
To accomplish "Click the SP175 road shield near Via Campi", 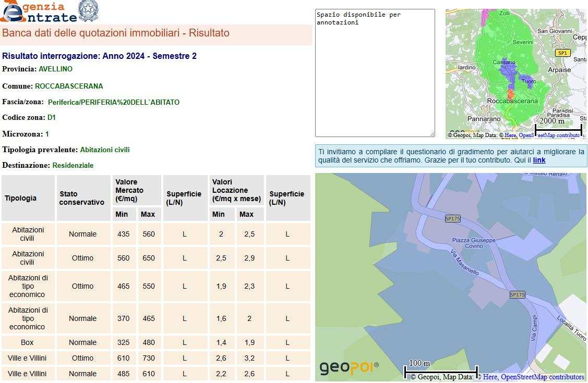I will coord(517,295).
